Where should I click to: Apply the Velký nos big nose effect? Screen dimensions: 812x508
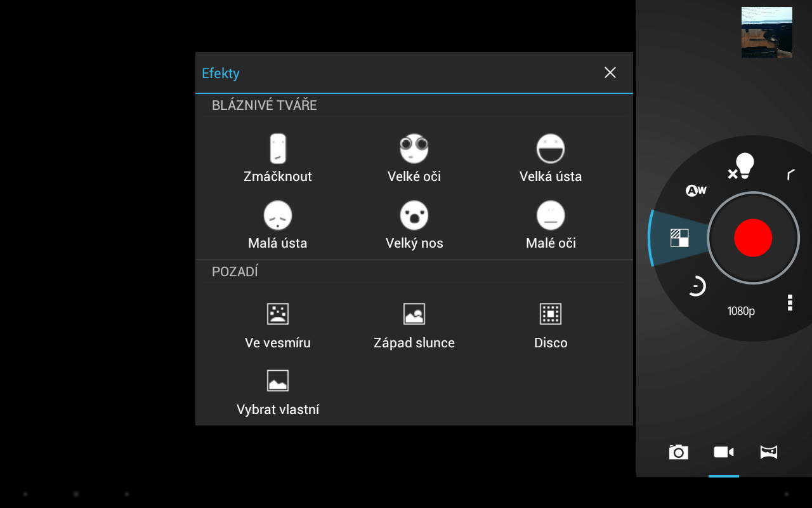click(x=414, y=225)
